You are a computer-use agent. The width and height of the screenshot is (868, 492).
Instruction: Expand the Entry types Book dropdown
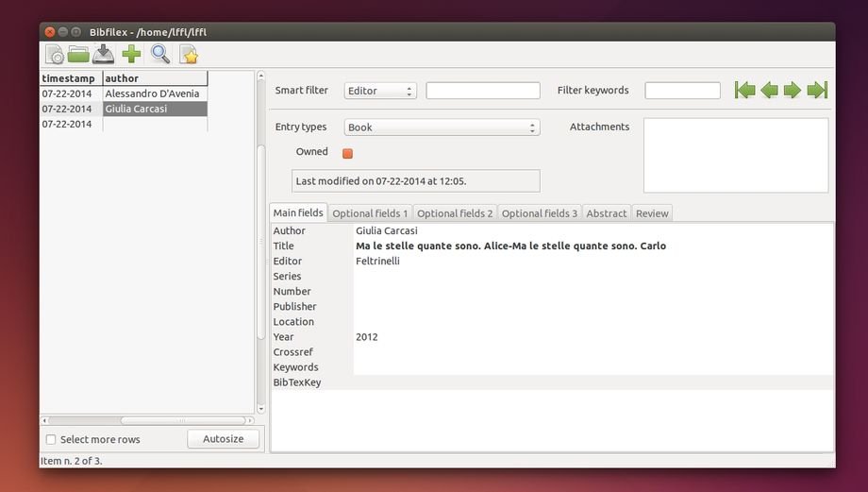(x=442, y=127)
